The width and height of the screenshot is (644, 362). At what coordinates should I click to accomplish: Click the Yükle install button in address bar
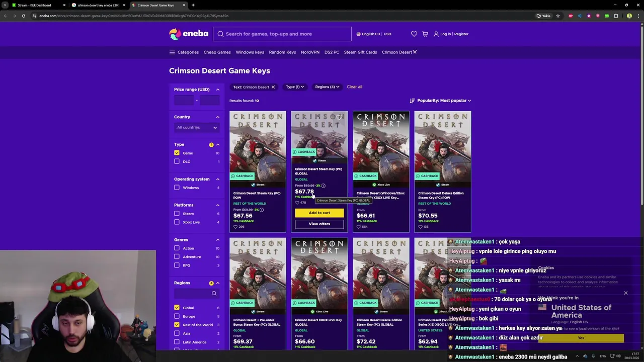click(543, 16)
